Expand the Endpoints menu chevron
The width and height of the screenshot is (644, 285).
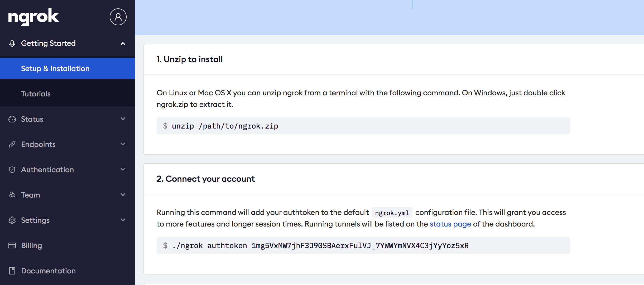point(123,144)
